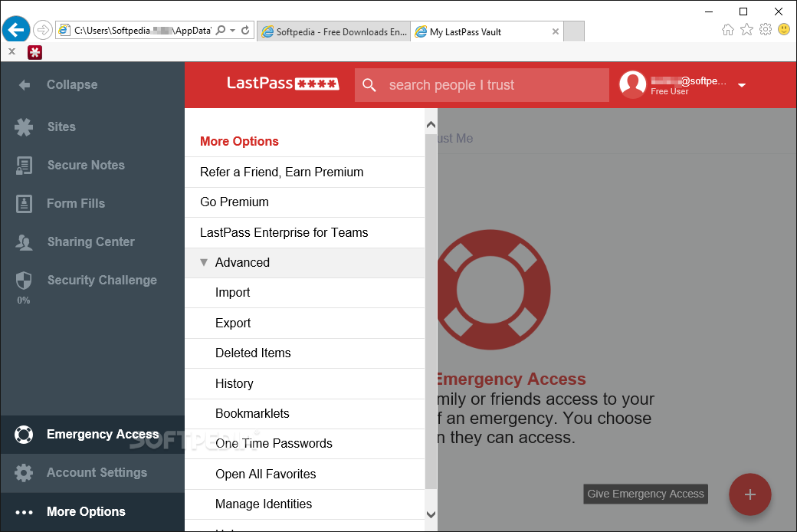Click the red plus add button
Screen dimensions: 797x532
click(x=750, y=494)
